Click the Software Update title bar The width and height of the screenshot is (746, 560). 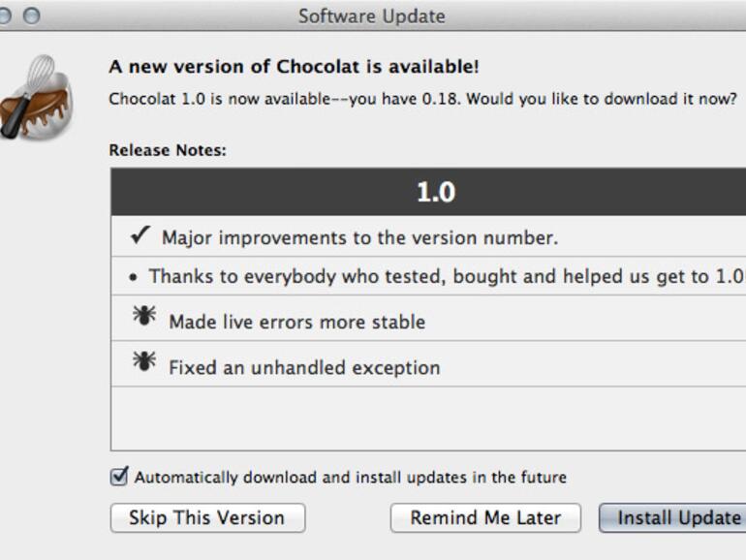coord(371,16)
